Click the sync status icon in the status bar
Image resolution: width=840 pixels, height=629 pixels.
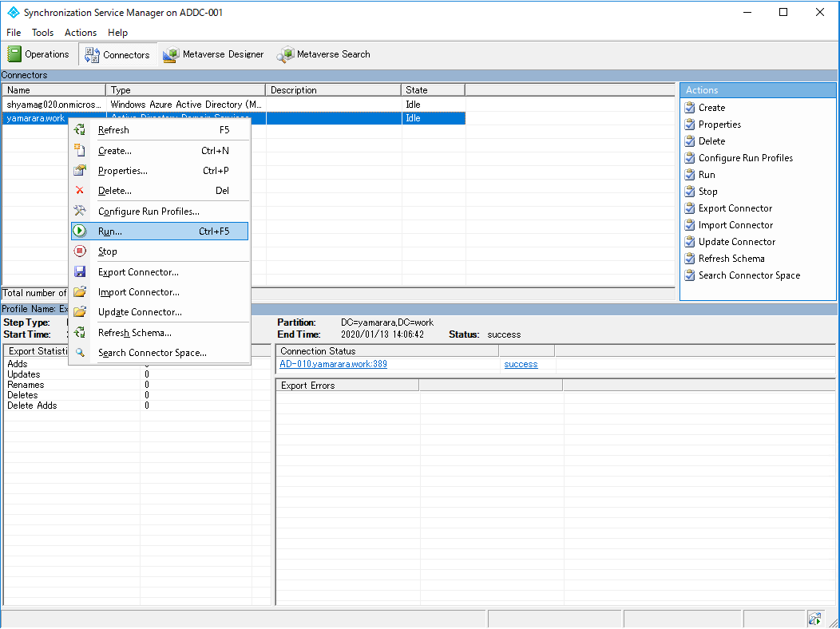tap(816, 618)
